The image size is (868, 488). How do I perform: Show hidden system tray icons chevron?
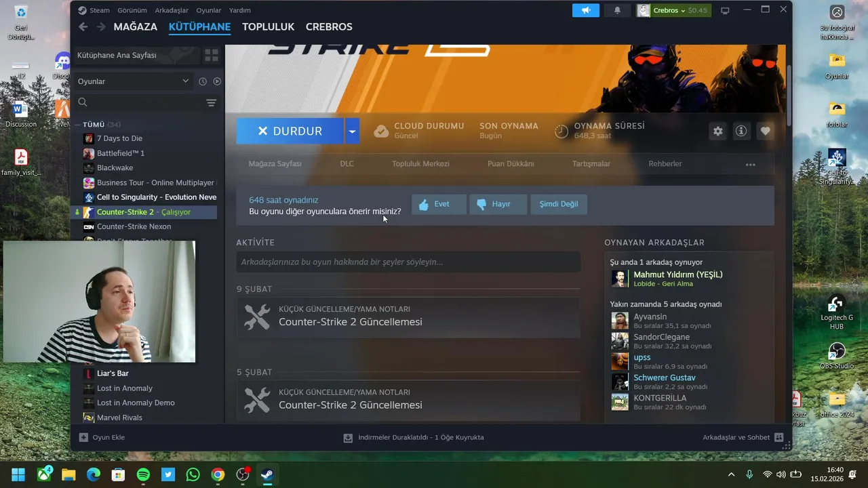tap(731, 474)
